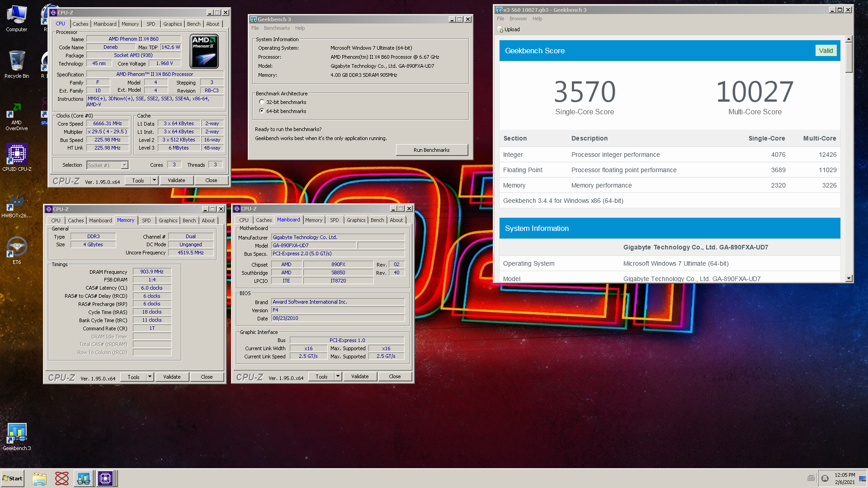Open Tools dropdown arrow in top CPU-Z
This screenshot has height=488, width=868.
tap(154, 180)
